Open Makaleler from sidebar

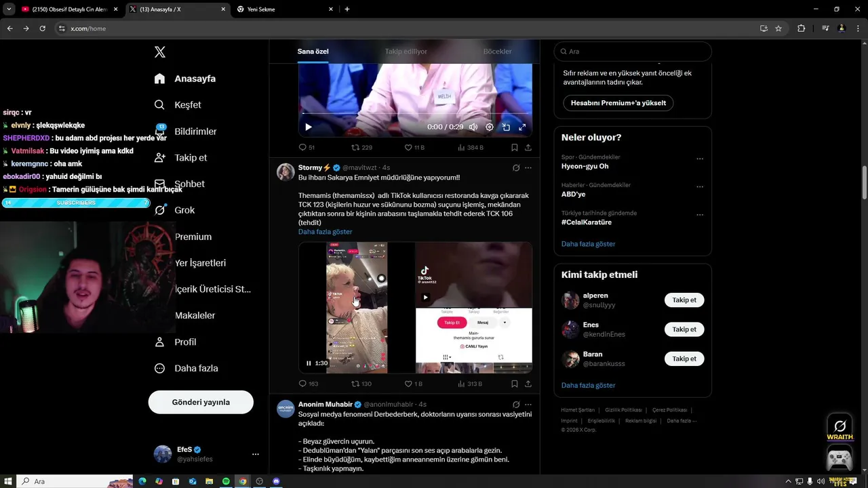(195, 315)
